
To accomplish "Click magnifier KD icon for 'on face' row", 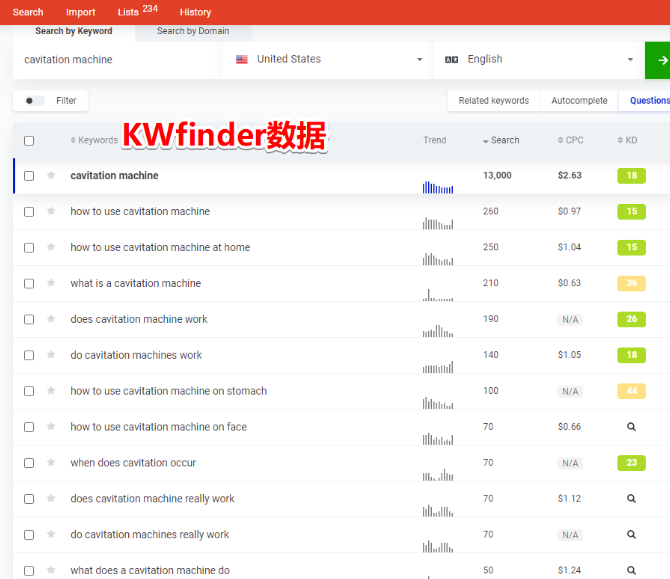I will (x=631, y=427).
